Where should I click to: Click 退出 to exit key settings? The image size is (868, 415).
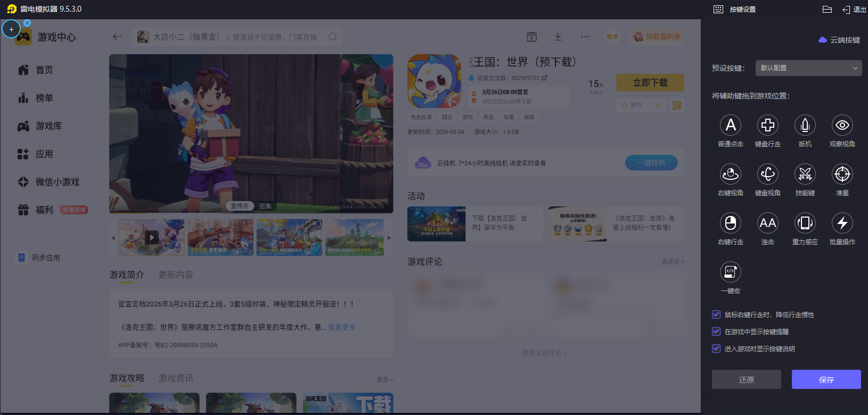[x=854, y=9]
